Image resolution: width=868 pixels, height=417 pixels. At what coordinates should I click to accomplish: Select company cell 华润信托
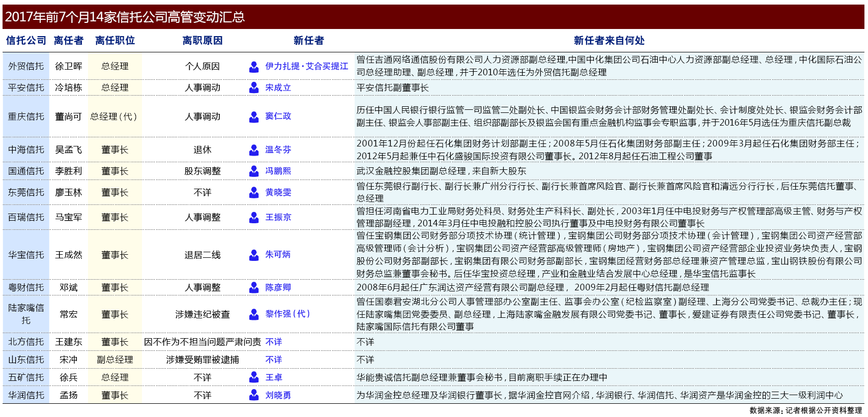point(26,395)
